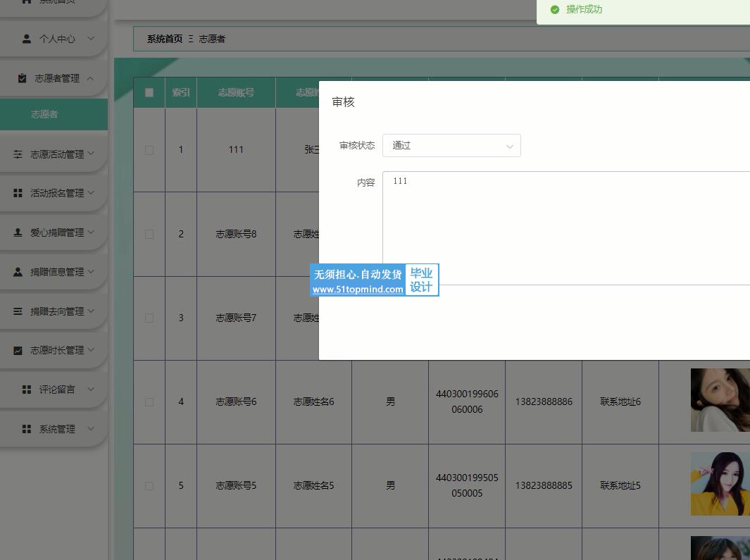Image resolution: width=750 pixels, height=560 pixels.
Task: Open the 捐赠信息管理 menu item
Action: point(54,272)
